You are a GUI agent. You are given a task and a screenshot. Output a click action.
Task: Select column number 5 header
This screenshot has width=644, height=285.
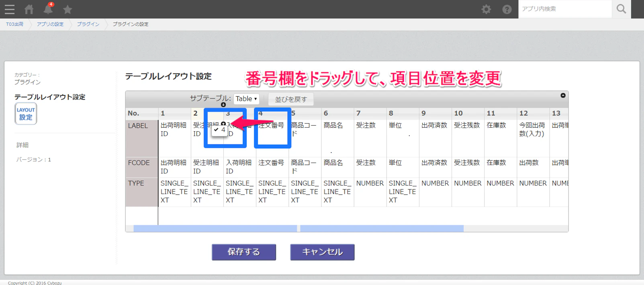tap(305, 113)
